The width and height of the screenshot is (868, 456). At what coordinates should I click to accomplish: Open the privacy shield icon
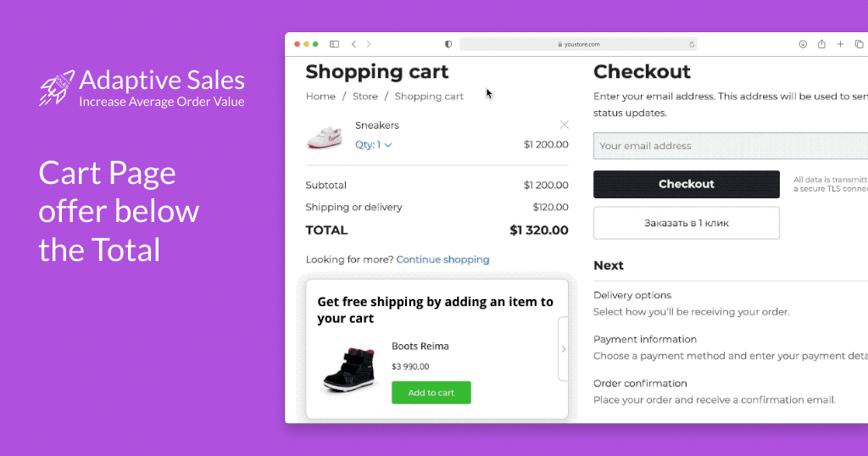point(448,44)
